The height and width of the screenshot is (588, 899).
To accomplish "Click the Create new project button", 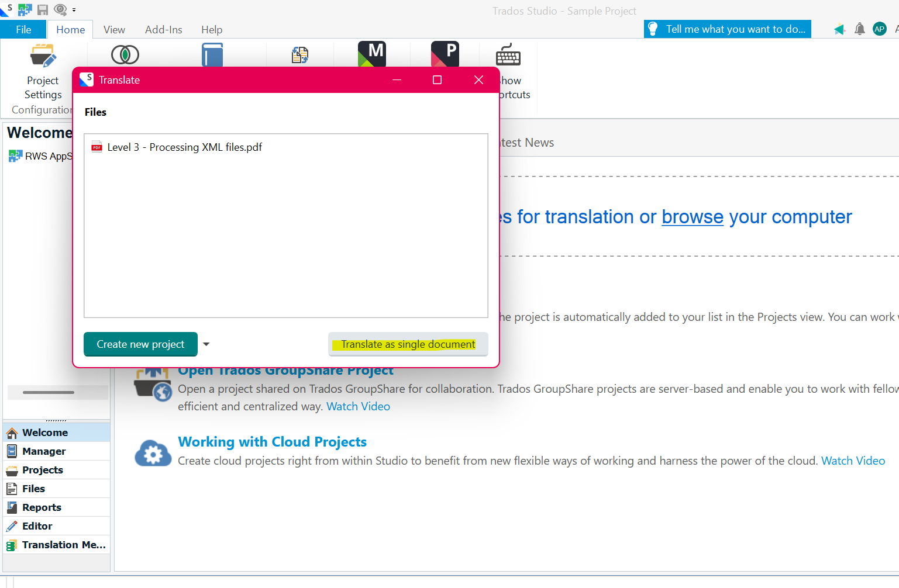I will [140, 344].
